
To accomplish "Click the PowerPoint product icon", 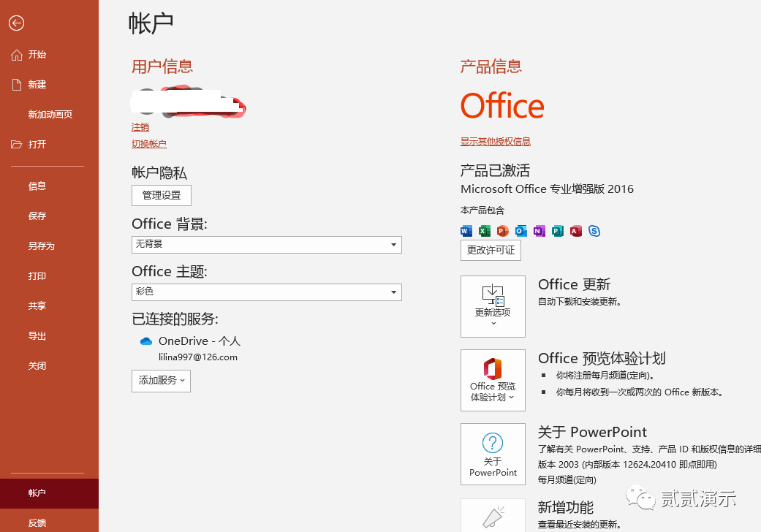I will (x=503, y=231).
